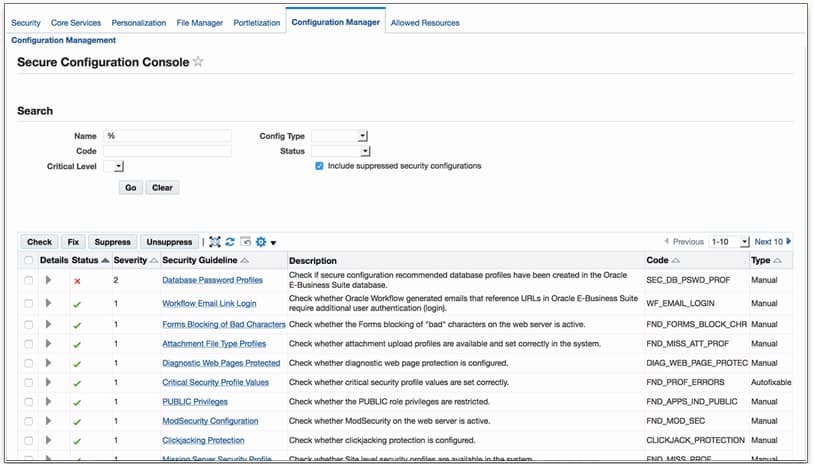Select the Forms Blocking of Bad Characters row checkbox
813x464 pixels.
(29, 325)
